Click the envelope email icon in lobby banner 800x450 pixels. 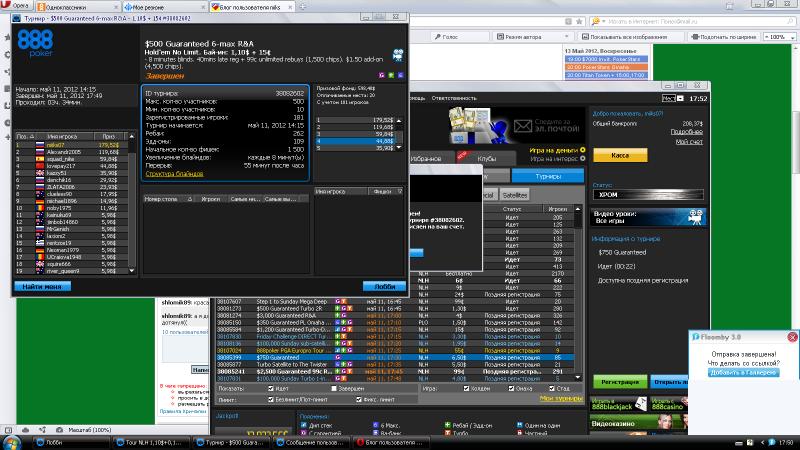[523, 126]
